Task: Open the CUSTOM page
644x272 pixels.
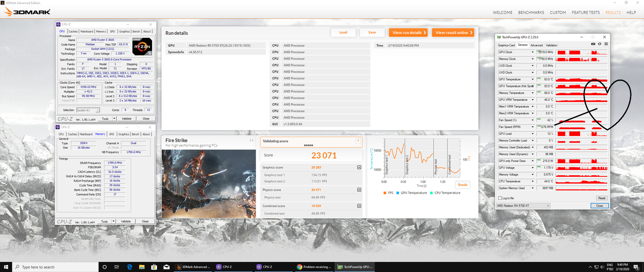Action: (x=558, y=13)
